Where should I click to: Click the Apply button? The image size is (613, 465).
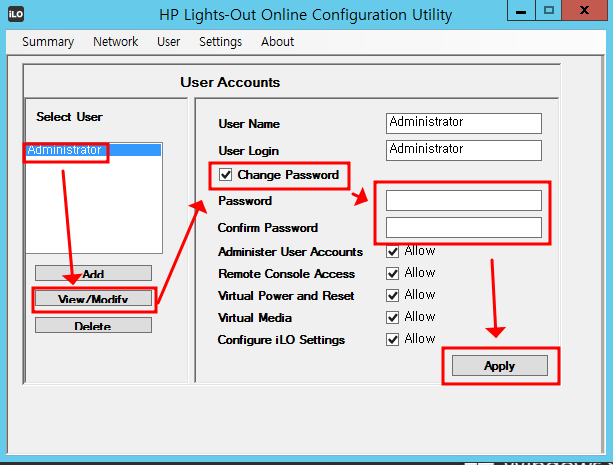tap(500, 366)
